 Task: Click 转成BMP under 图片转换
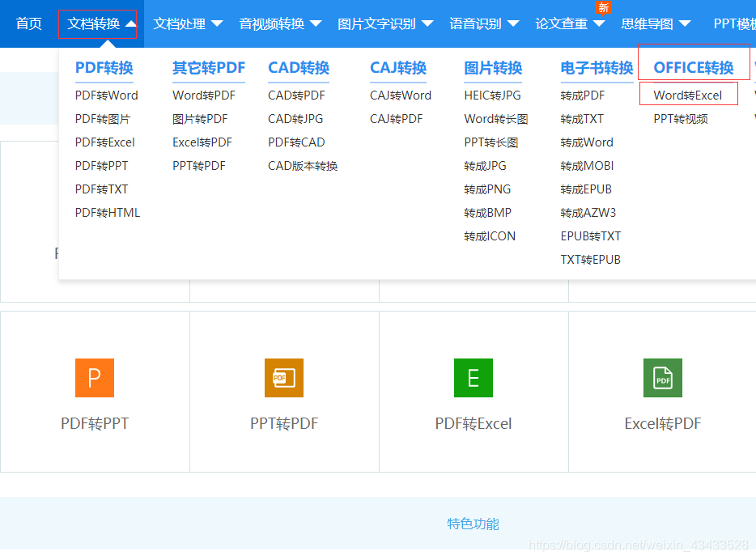tap(487, 213)
